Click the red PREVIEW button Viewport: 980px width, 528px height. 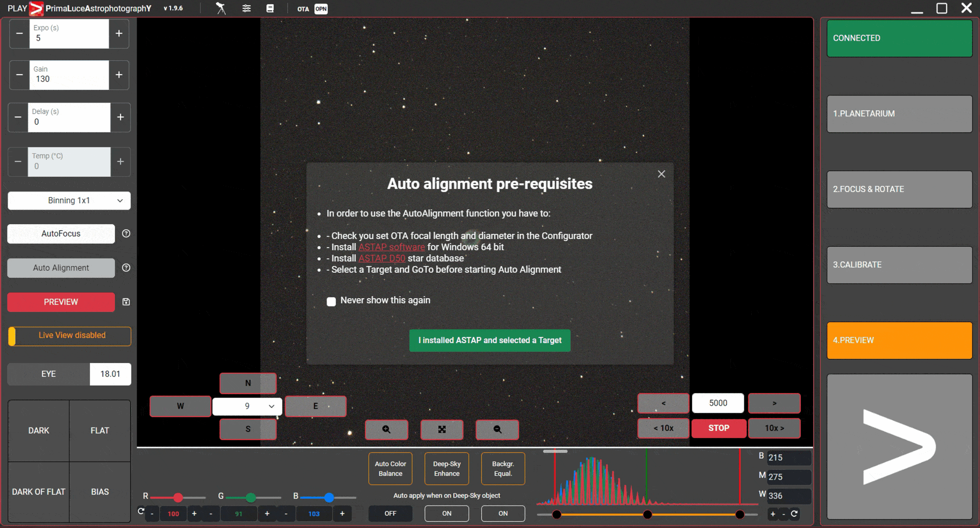pyautogui.click(x=61, y=302)
